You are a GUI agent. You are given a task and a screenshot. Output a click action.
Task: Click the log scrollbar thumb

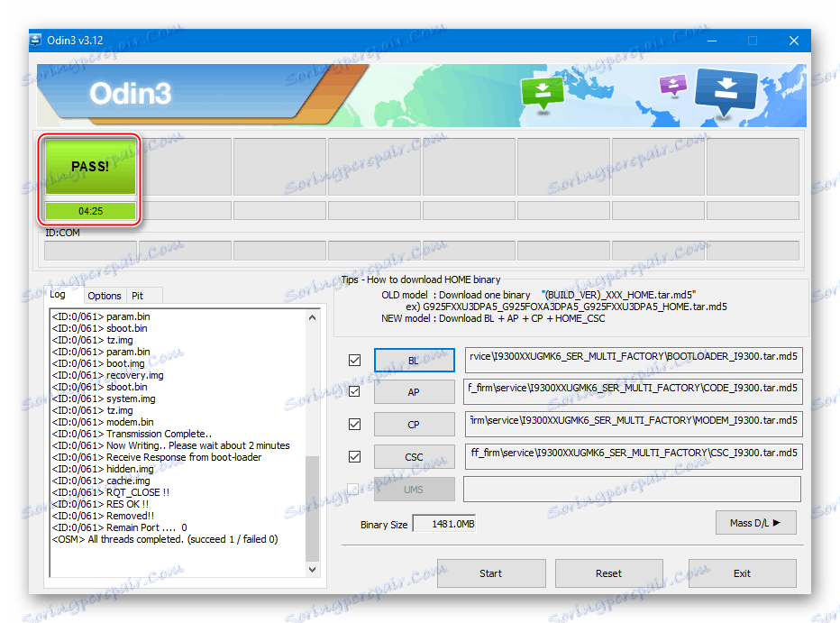coord(313,508)
